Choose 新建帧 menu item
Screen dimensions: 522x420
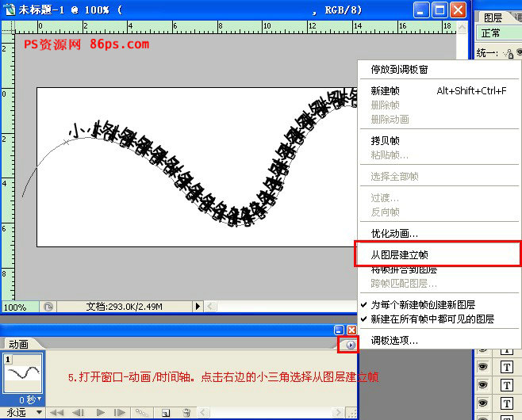tap(439, 91)
